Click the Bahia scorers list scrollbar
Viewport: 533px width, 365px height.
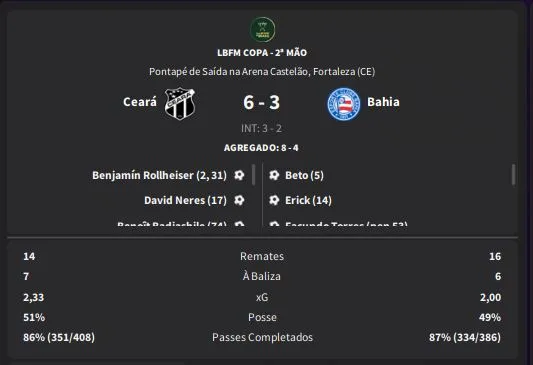513,175
